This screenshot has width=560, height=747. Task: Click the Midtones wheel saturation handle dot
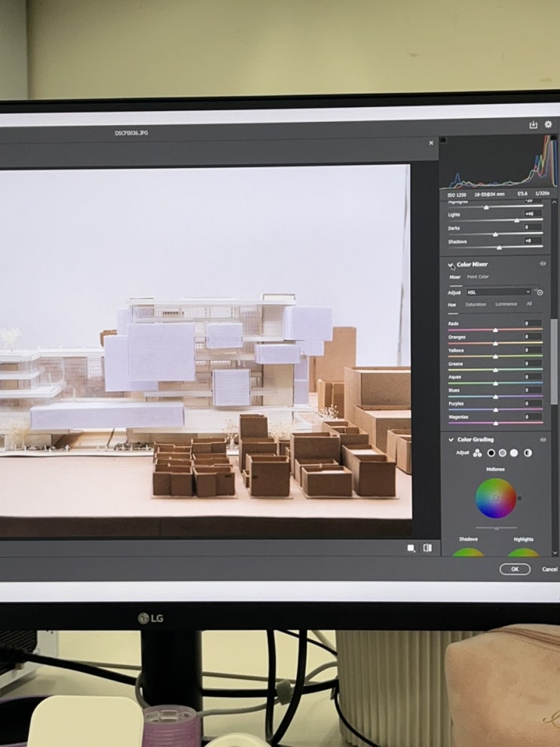tap(519, 498)
